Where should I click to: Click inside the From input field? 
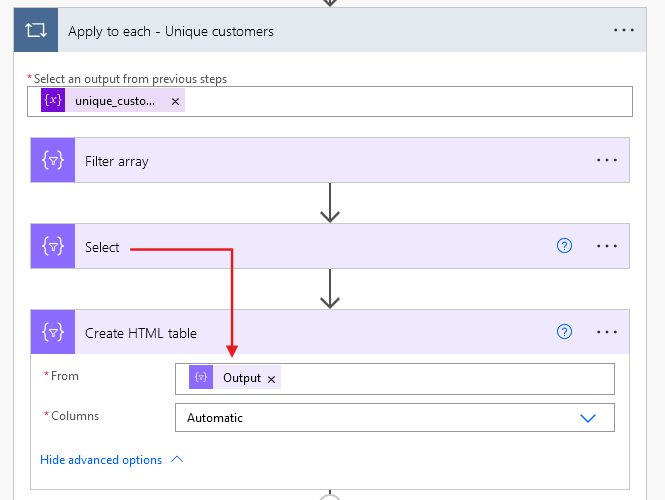[x=440, y=378]
